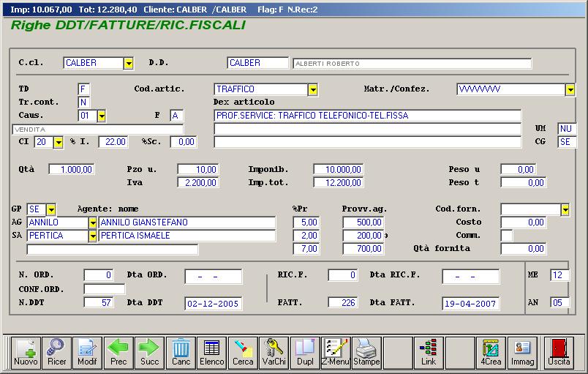588x374 pixels.
Task: Click the Imponib. field 10.000,00
Action: click(x=339, y=170)
